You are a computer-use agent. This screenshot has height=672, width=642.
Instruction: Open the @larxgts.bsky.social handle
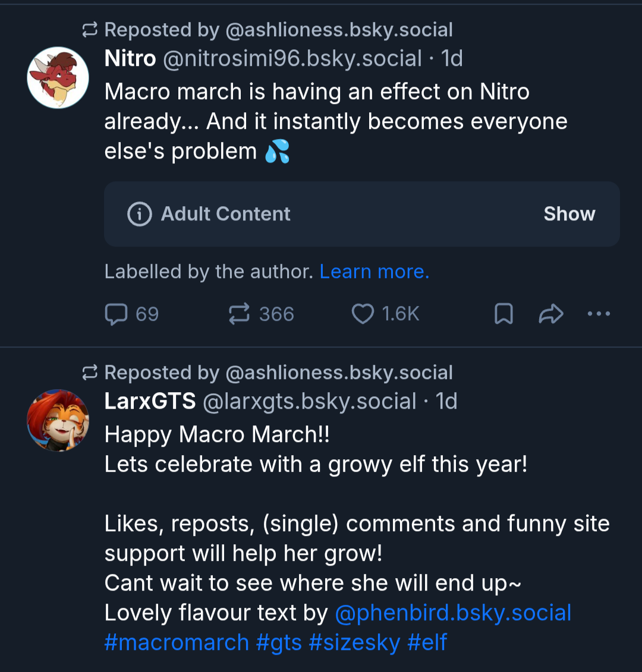[309, 402]
